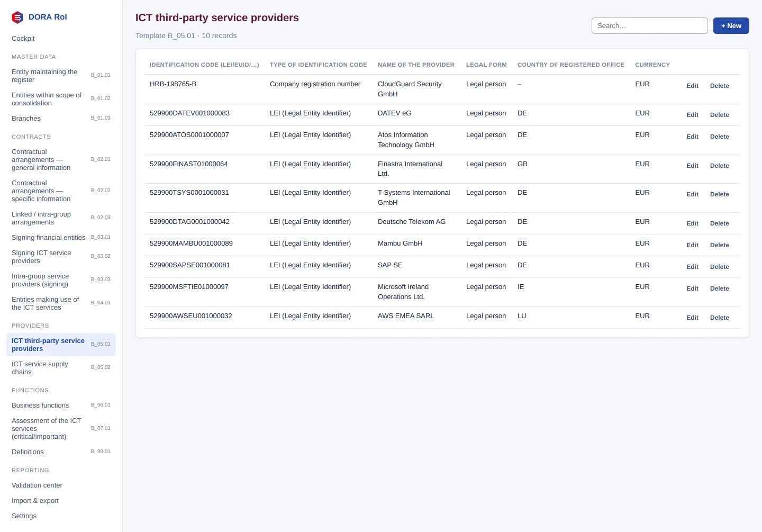Delete the Atos Information Technology record

tap(719, 137)
